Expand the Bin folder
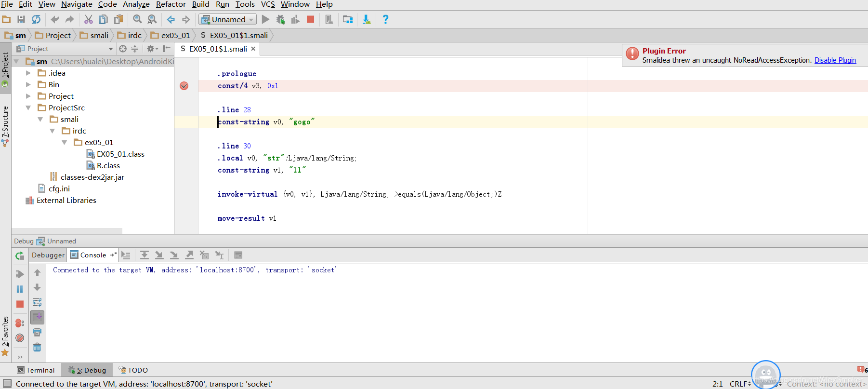This screenshot has width=868, height=389. (28, 85)
